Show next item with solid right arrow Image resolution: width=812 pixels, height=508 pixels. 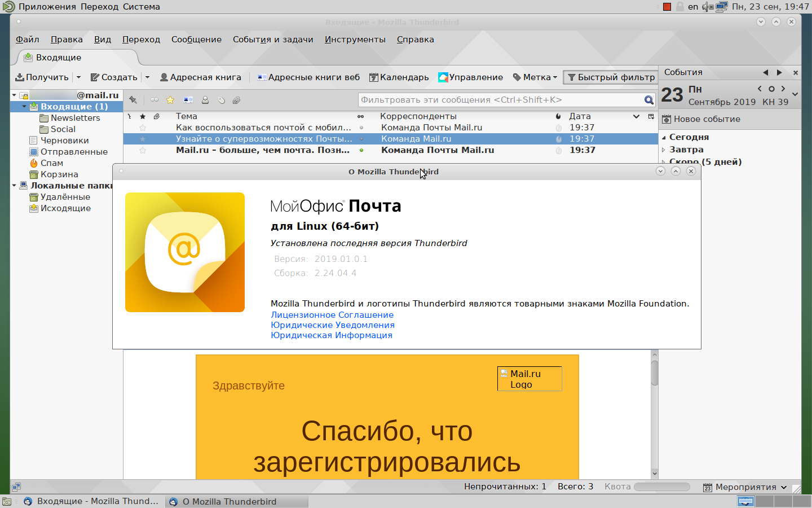pos(779,72)
